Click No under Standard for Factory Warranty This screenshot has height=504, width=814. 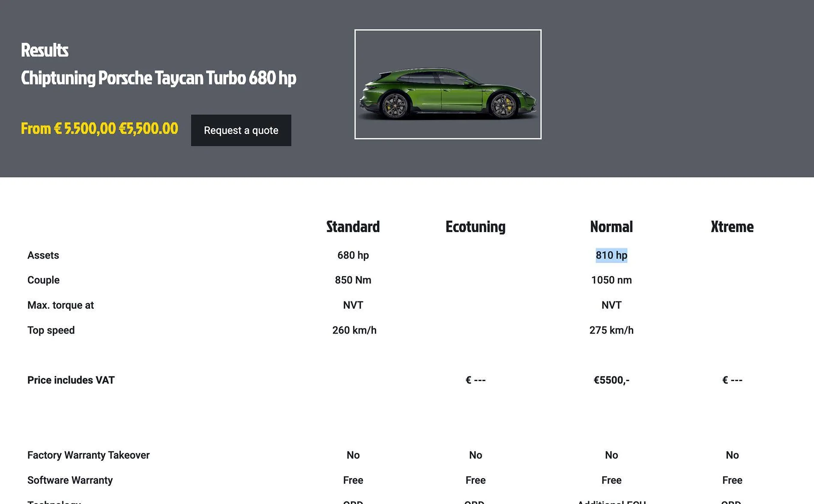(353, 455)
